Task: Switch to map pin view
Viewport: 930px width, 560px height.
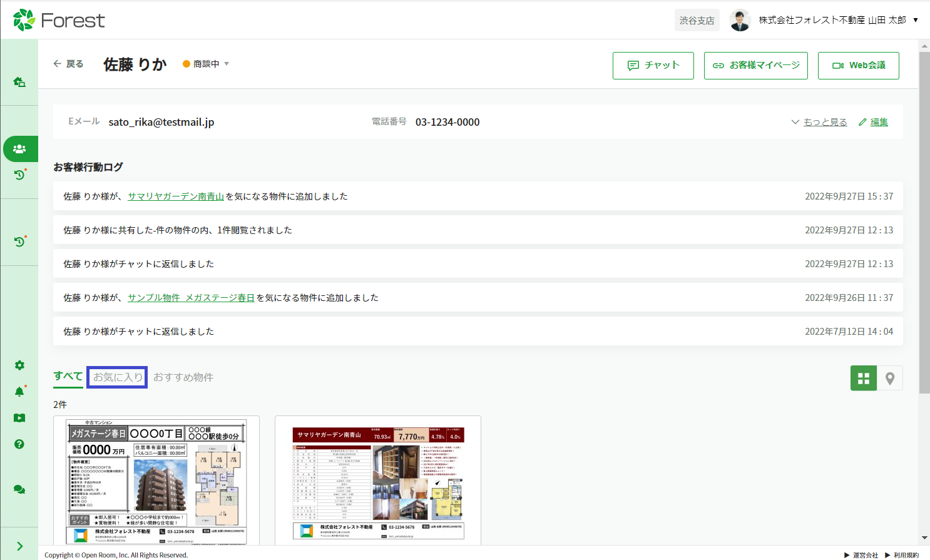Action: [x=889, y=378]
